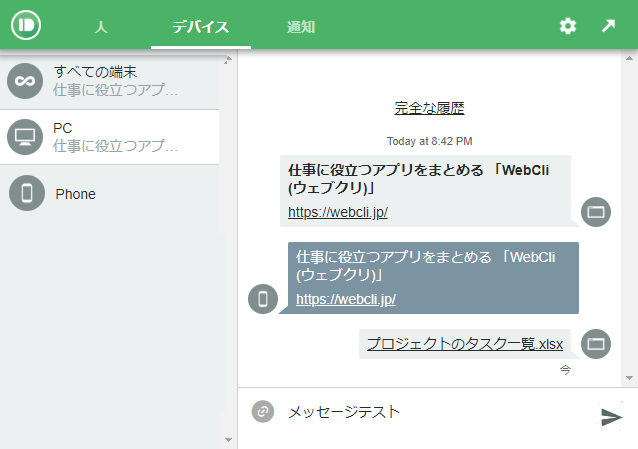Screen dimensions: 638x449
Task: Open the 完全な履歴 link
Action: click(429, 108)
